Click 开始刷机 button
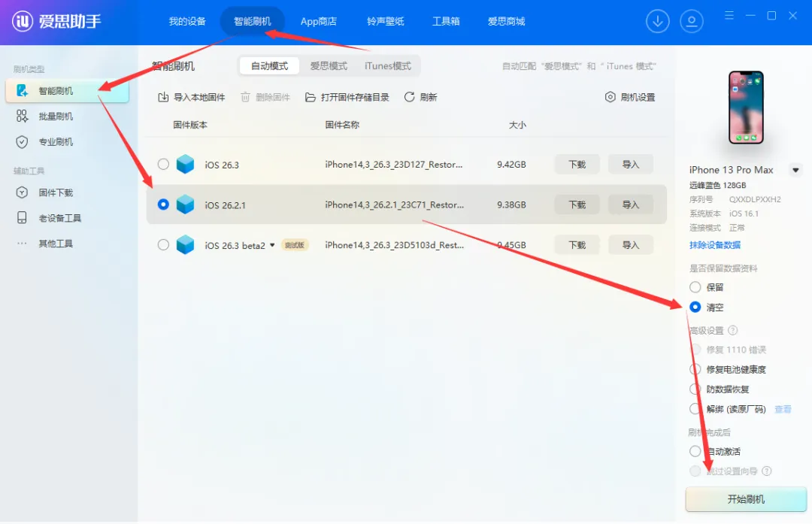 [x=746, y=499]
